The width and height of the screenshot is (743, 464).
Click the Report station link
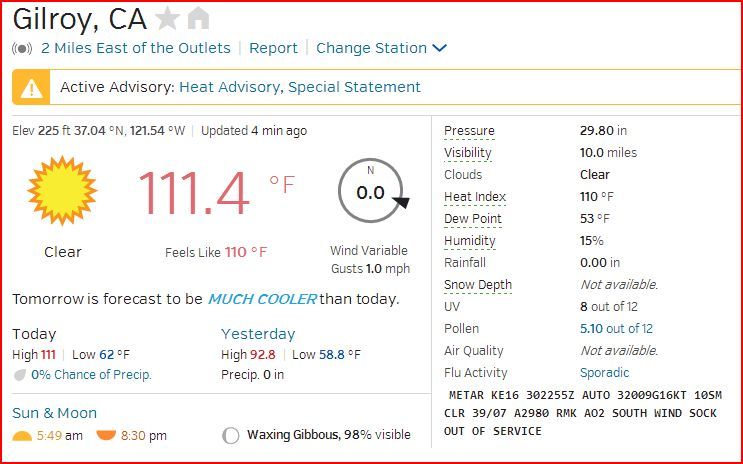273,48
